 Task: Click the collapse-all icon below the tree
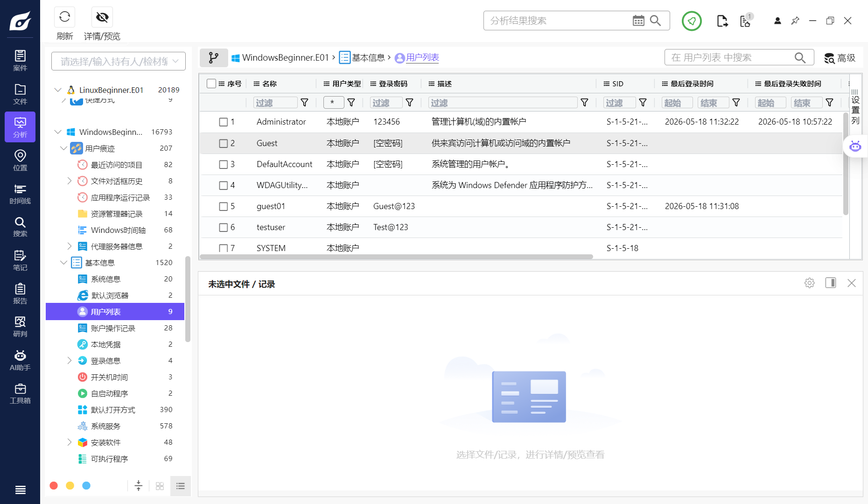pos(139,486)
